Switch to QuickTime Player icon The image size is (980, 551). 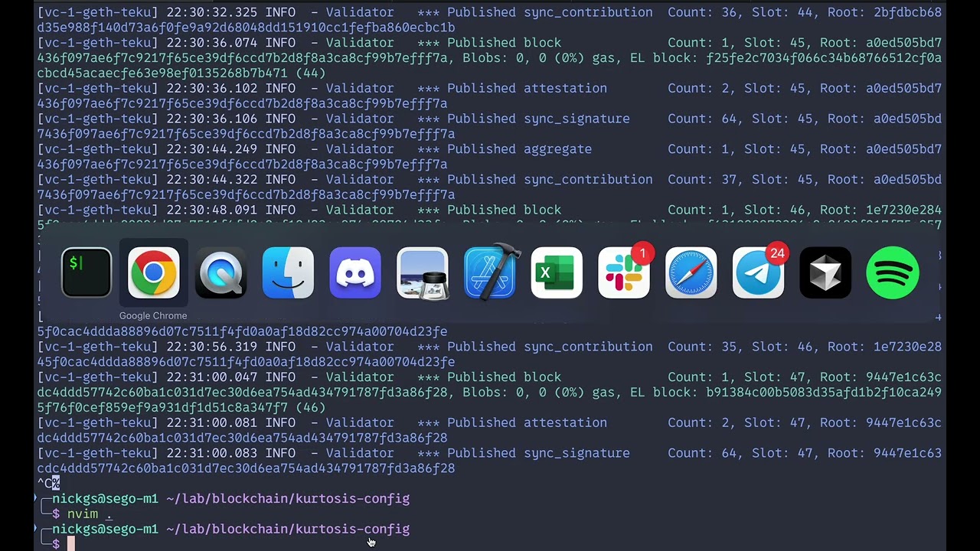(220, 272)
